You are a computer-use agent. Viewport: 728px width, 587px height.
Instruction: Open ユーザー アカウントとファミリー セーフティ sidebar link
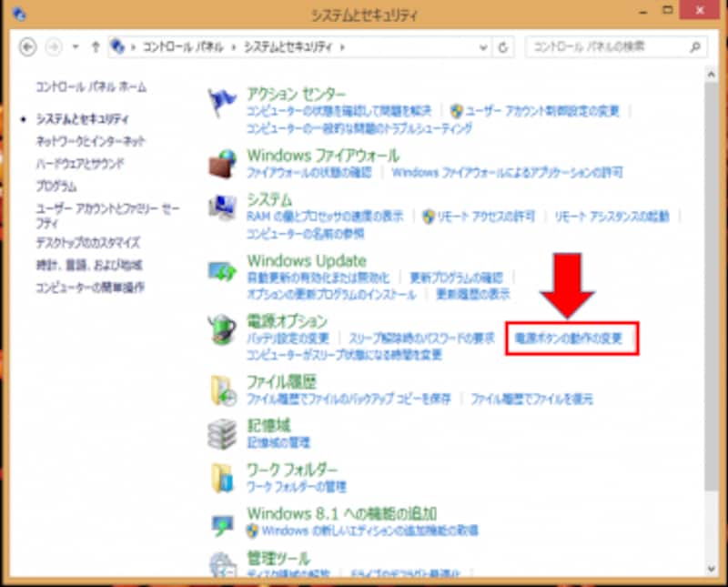(x=107, y=216)
